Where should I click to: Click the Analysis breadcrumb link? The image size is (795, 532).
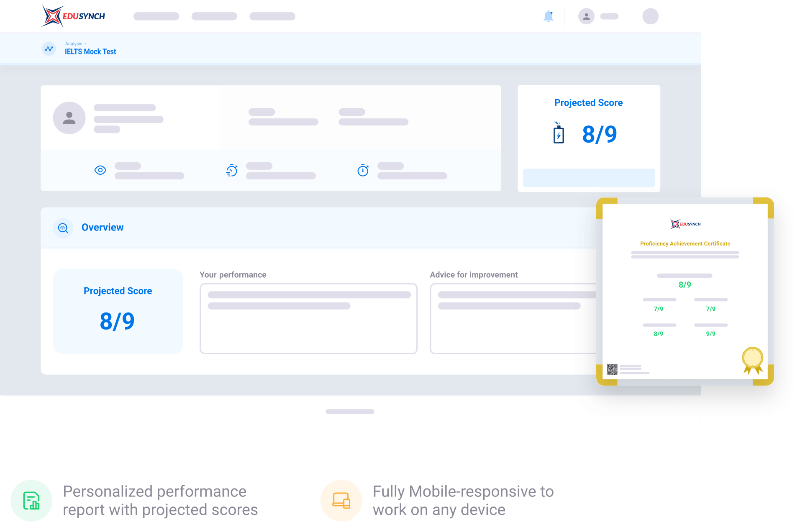click(74, 43)
